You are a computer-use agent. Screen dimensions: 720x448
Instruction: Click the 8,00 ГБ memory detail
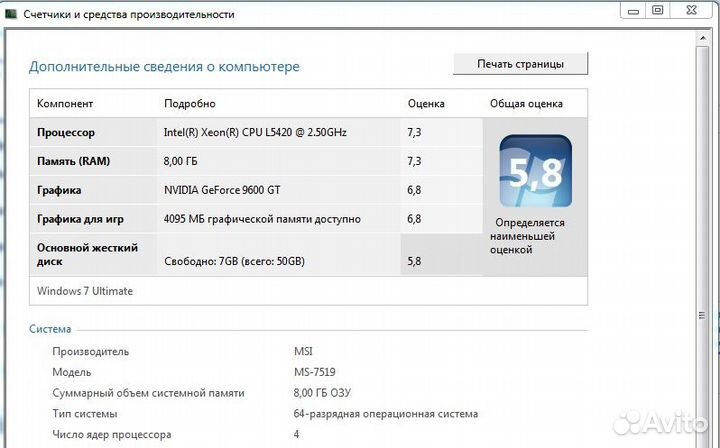[180, 161]
